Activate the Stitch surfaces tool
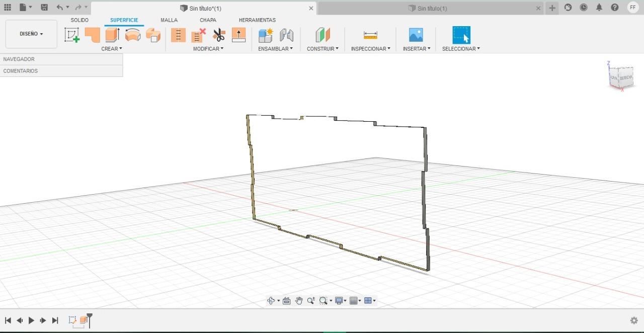This screenshot has height=333, width=644. [178, 35]
